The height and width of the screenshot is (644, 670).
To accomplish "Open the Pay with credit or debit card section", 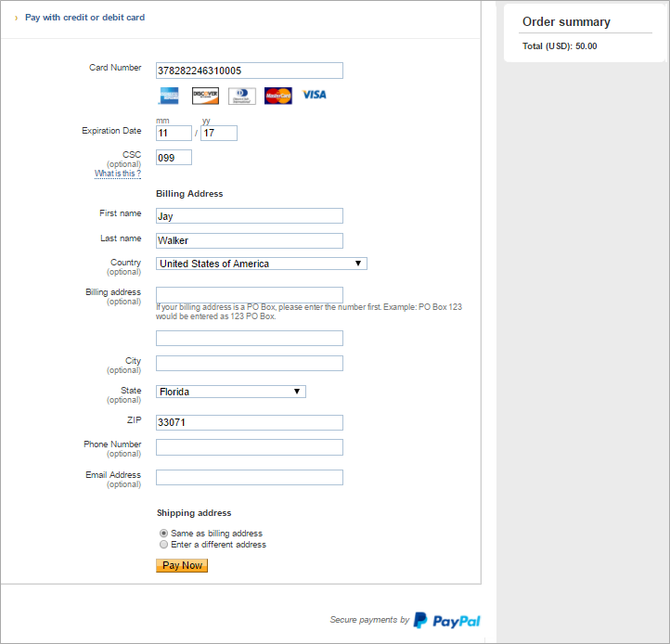I will pos(84,18).
